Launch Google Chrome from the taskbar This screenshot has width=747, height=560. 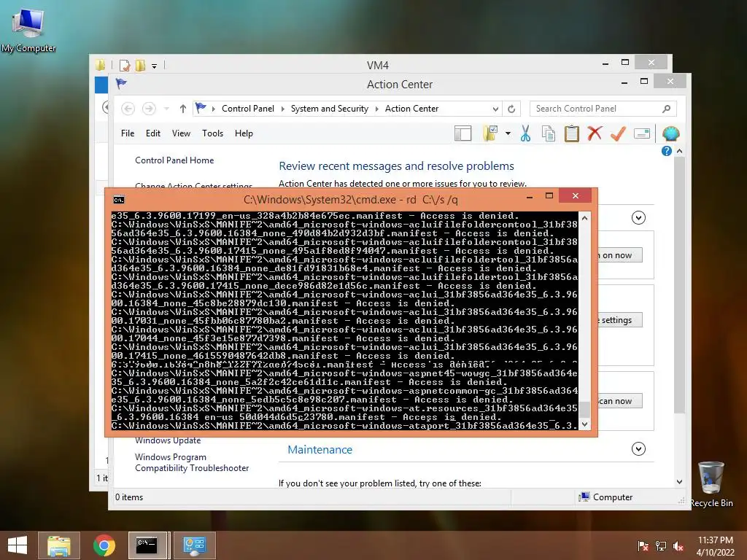pos(104,545)
